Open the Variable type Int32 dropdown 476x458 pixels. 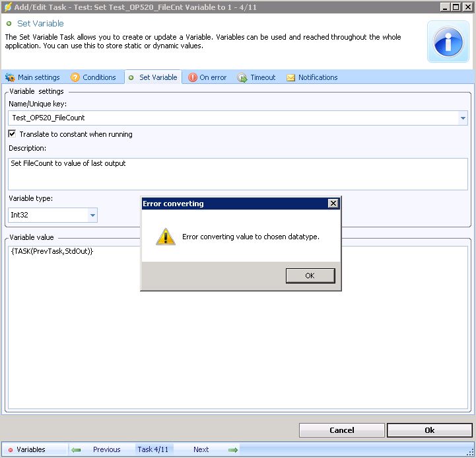coord(92,215)
